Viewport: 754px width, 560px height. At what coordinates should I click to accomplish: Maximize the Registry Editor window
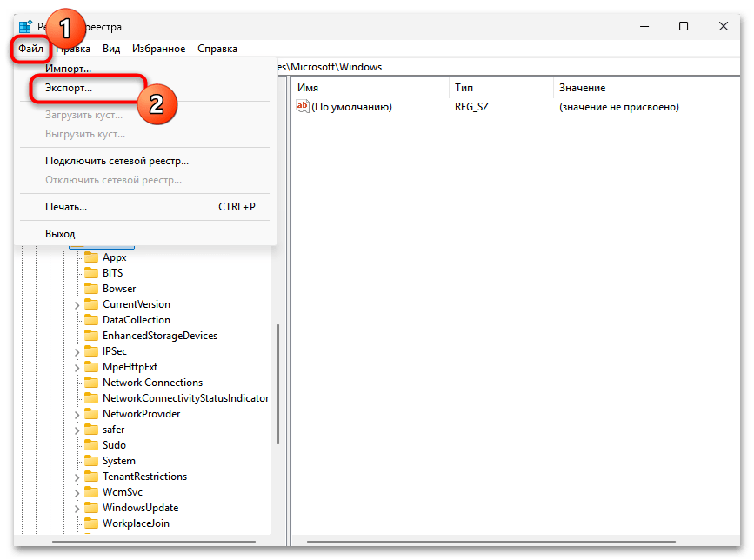tap(684, 26)
